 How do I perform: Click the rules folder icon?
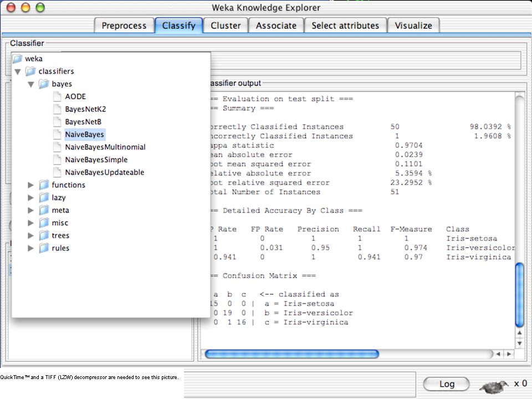coord(44,248)
